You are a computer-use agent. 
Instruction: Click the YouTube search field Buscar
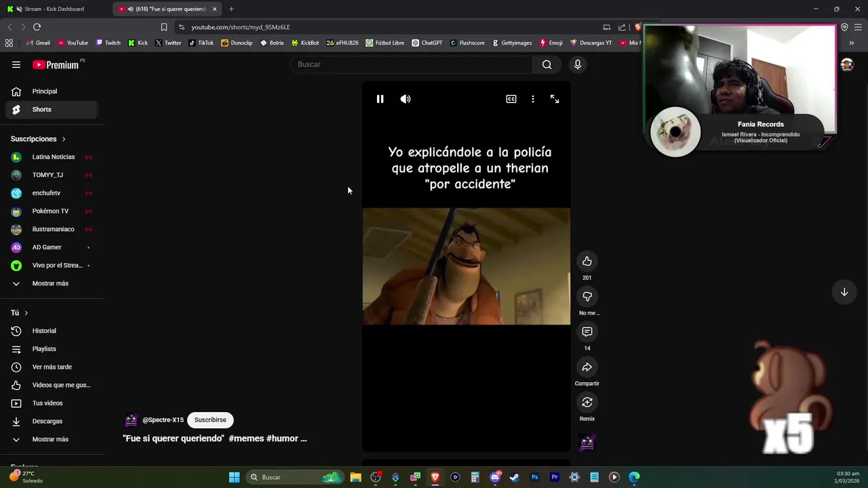(x=412, y=64)
